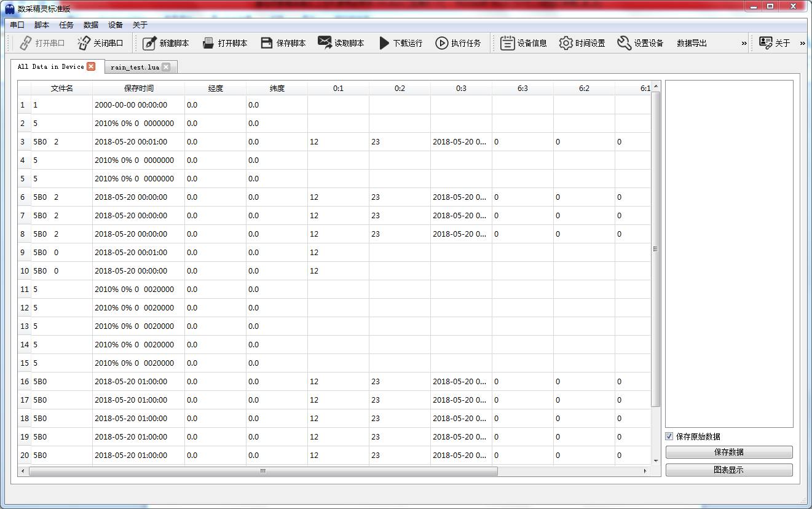Image resolution: width=812 pixels, height=509 pixels.
Task: Click the 经度 column header
Action: pos(215,89)
